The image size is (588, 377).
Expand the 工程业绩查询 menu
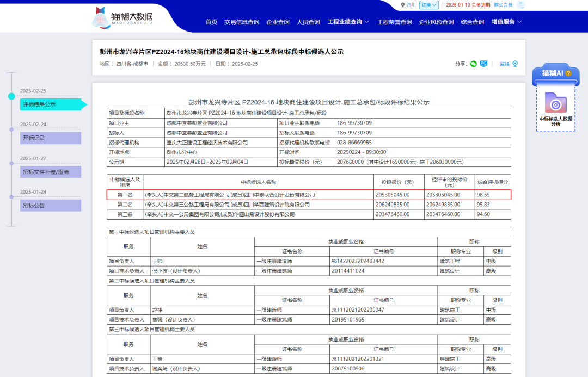[348, 22]
